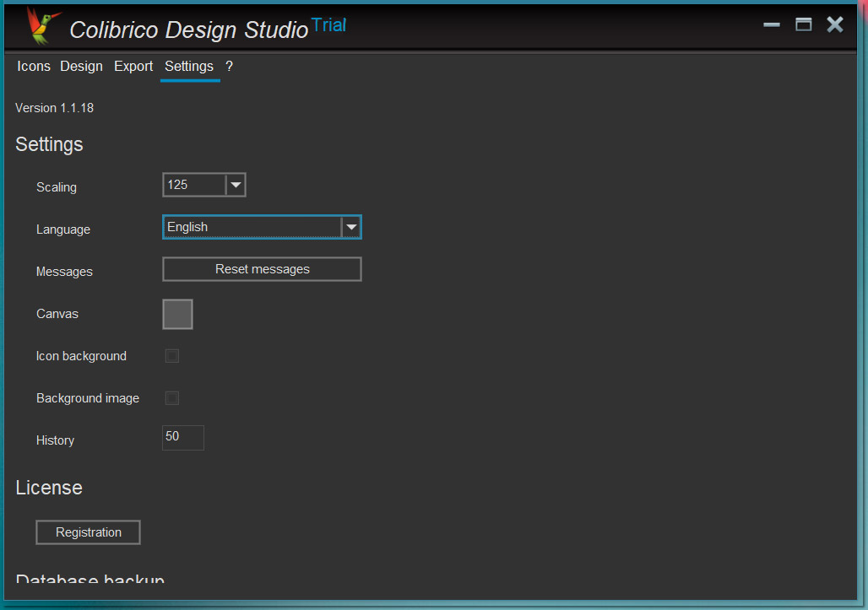Viewport: 868px width, 610px height.
Task: Open the Canvas color swatch
Action: tap(177, 314)
